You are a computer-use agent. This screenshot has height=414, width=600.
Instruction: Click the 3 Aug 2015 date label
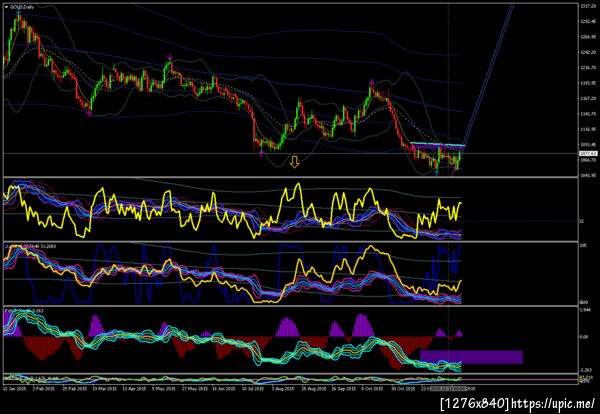tap(283, 388)
